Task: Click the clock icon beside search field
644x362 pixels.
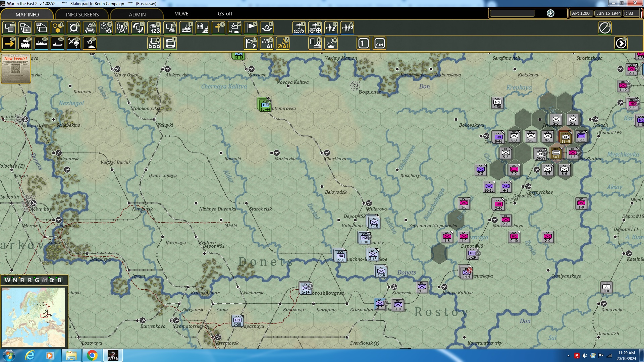Action: (x=550, y=13)
